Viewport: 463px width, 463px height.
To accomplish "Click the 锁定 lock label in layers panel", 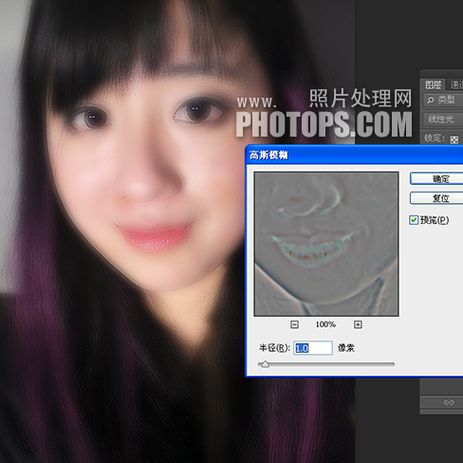I will (435, 138).
